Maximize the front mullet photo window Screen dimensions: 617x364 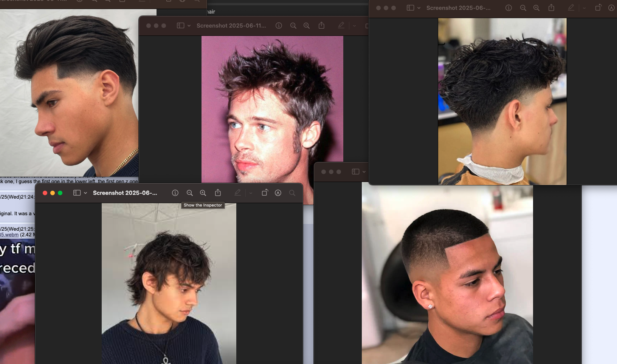tap(60, 193)
